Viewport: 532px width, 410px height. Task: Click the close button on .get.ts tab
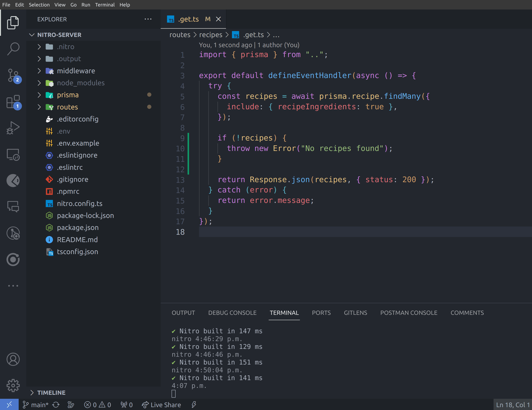click(218, 19)
